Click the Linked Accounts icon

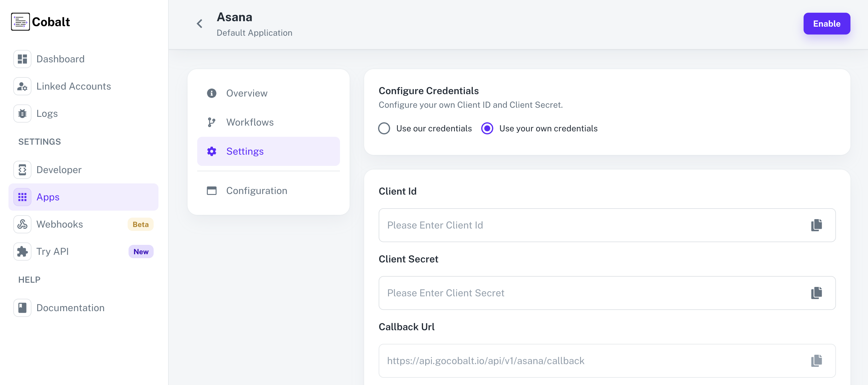(x=22, y=86)
